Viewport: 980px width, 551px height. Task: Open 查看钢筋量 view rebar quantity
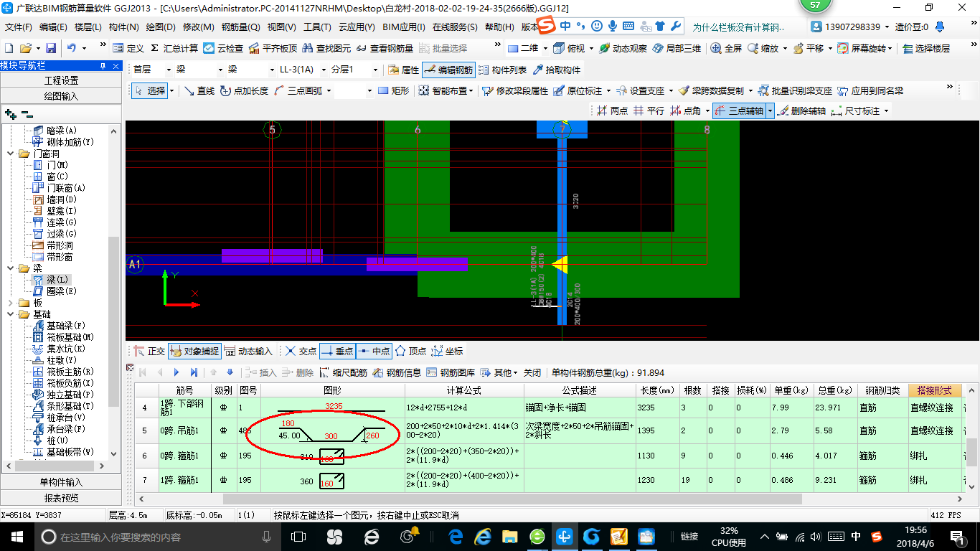[x=385, y=48]
